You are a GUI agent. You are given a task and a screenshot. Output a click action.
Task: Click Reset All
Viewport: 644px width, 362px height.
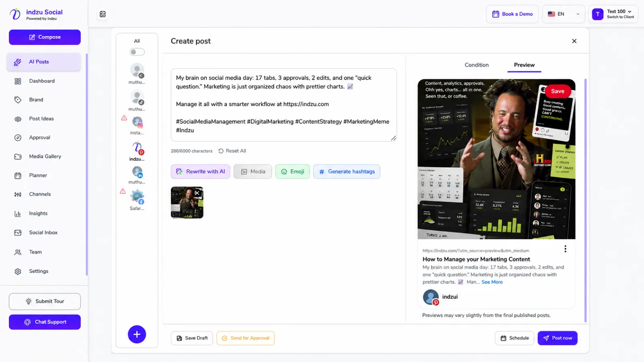pyautogui.click(x=232, y=151)
